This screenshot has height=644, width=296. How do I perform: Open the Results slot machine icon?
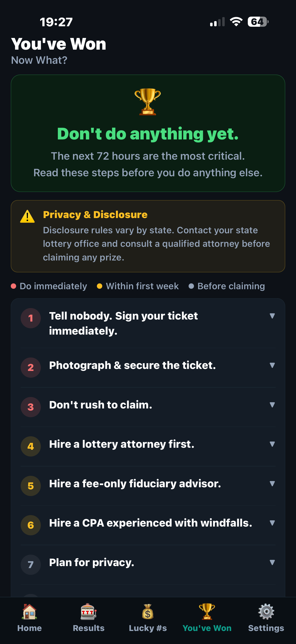tap(89, 611)
